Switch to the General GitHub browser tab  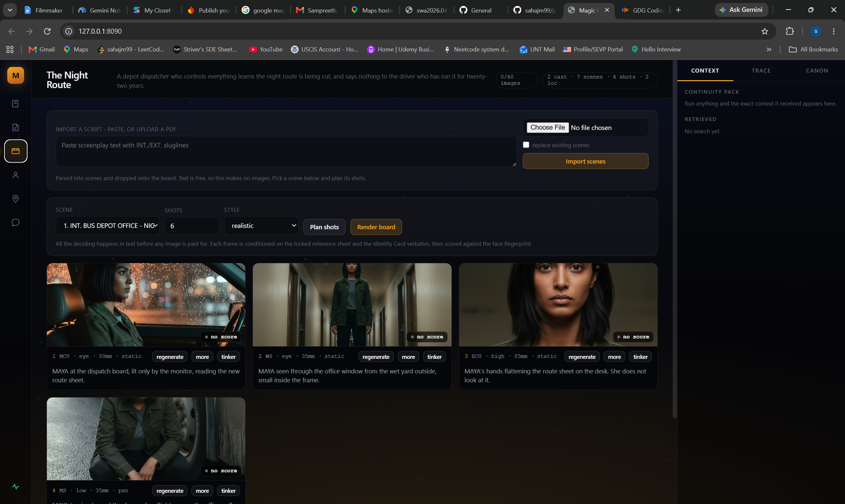481,10
